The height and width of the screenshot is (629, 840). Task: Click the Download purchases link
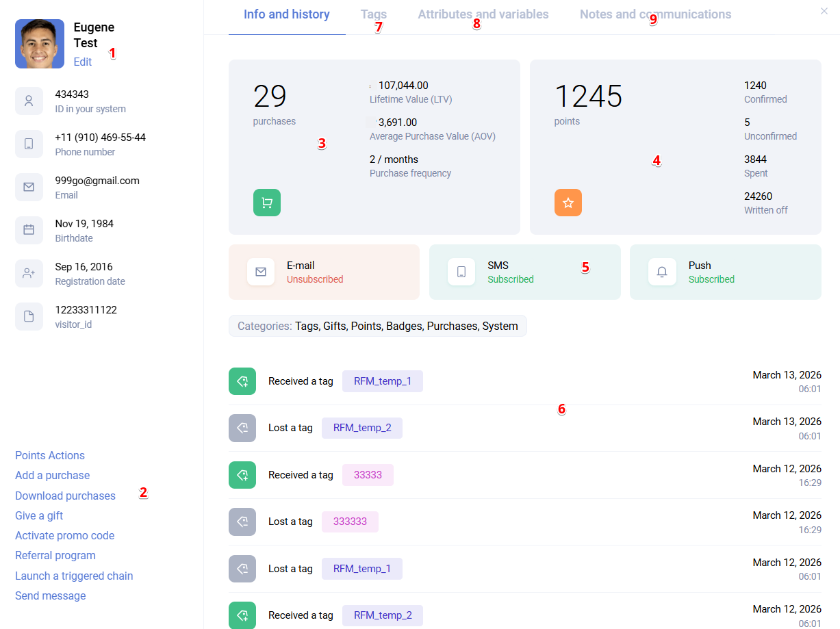pos(65,496)
